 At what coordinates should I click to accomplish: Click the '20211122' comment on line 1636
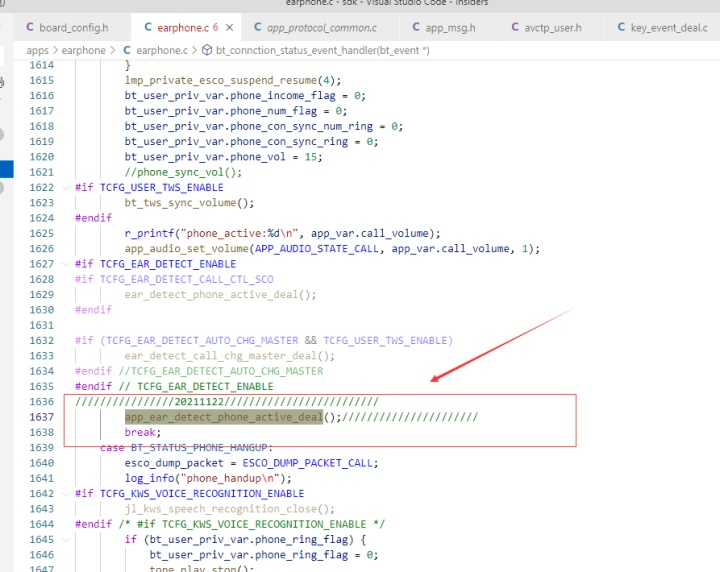199,402
